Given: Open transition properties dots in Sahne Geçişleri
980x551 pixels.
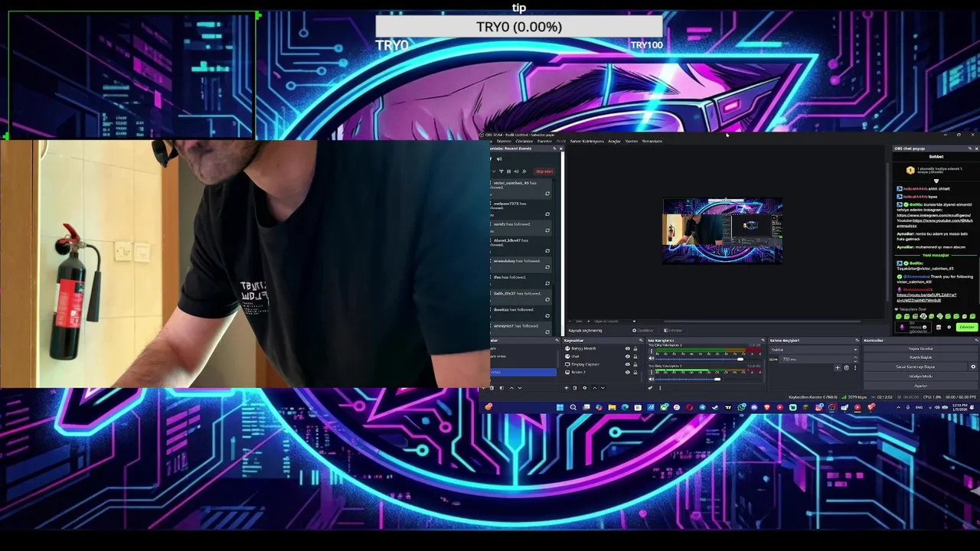Looking at the screenshot, I should point(855,367).
